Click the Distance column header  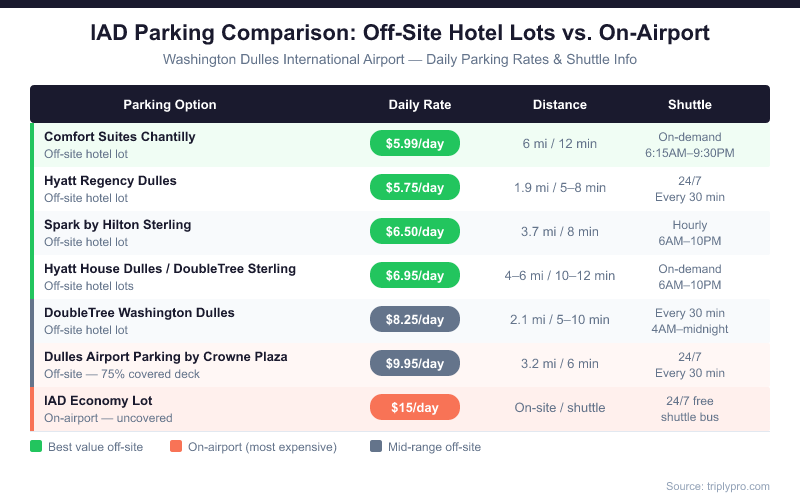tap(560, 104)
